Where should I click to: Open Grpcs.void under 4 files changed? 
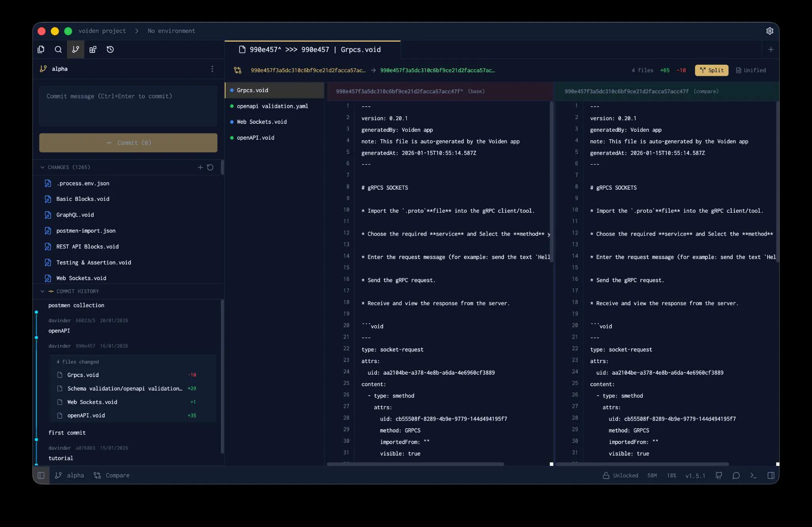tap(133, 375)
